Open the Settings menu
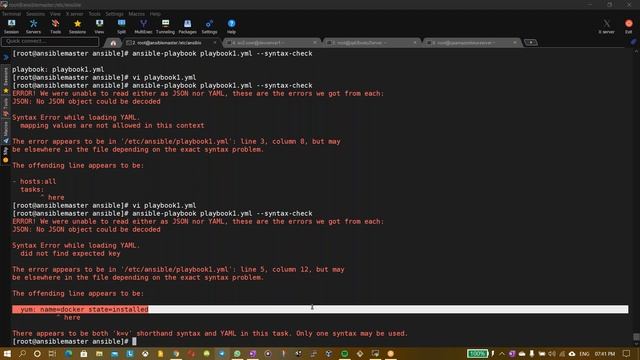The width and height of the screenshot is (640, 360). [115, 14]
